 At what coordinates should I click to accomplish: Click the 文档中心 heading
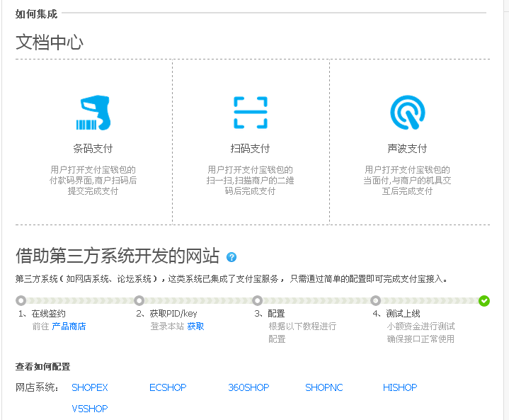(x=50, y=42)
